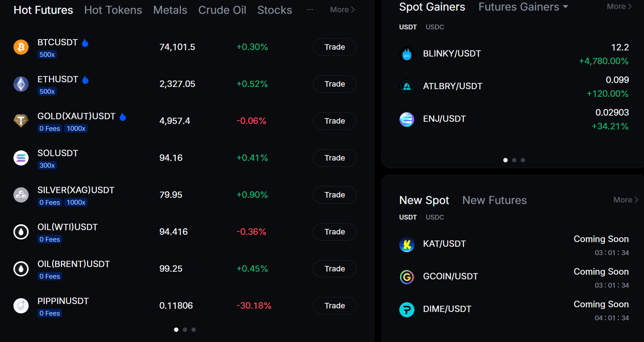Expand the Futures Gainers dropdown
644x342 pixels.
[x=566, y=7]
